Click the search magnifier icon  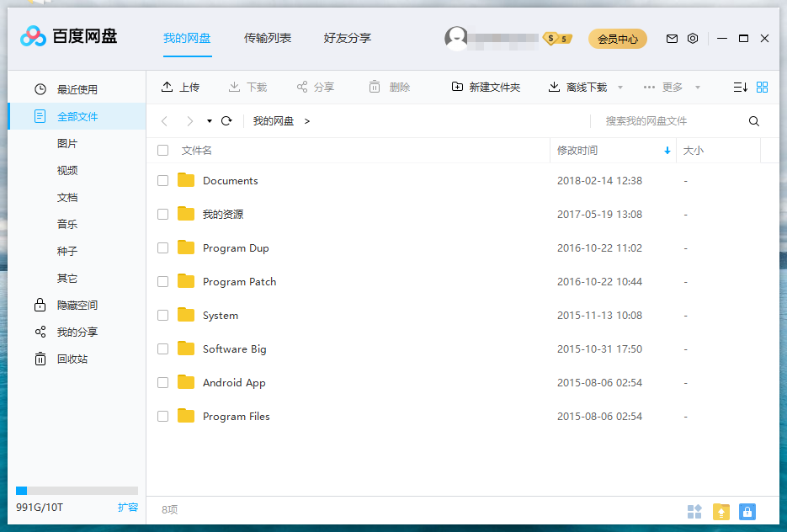click(x=754, y=121)
